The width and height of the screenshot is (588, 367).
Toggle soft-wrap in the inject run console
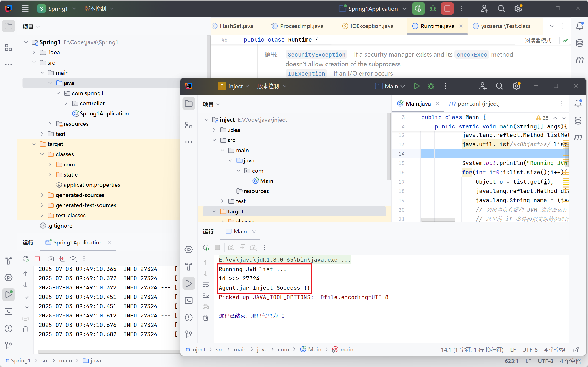click(x=206, y=285)
